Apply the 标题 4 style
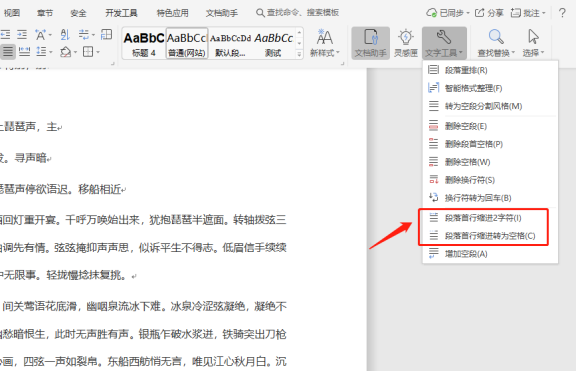The width and height of the screenshot is (576, 371). coord(144,44)
